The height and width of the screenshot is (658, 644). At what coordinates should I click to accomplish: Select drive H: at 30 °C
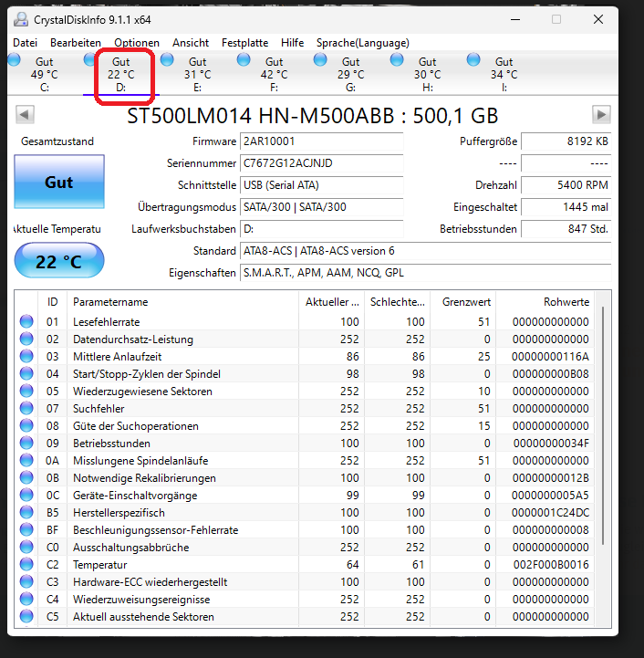click(428, 74)
